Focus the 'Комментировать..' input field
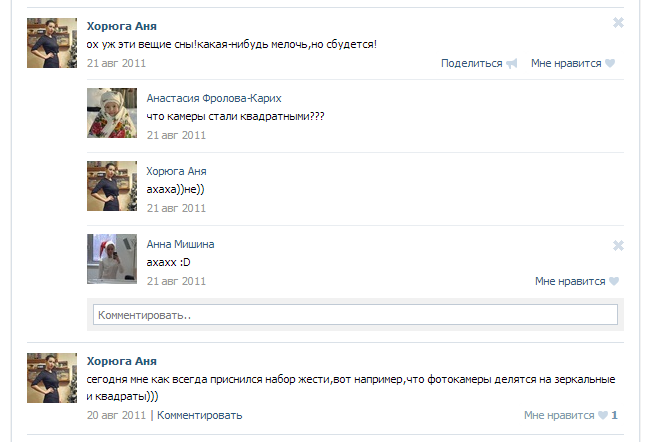 [x=355, y=315]
